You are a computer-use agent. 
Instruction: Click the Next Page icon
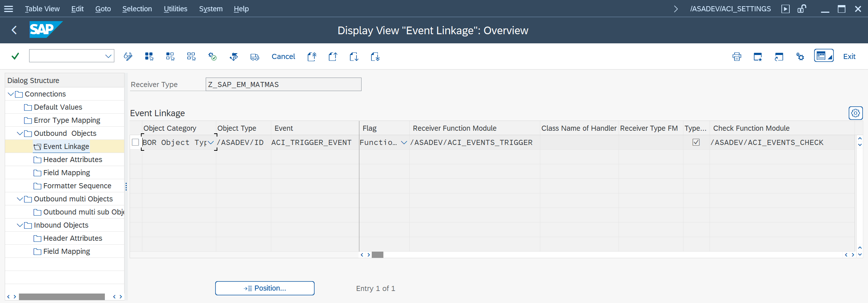pyautogui.click(x=354, y=56)
